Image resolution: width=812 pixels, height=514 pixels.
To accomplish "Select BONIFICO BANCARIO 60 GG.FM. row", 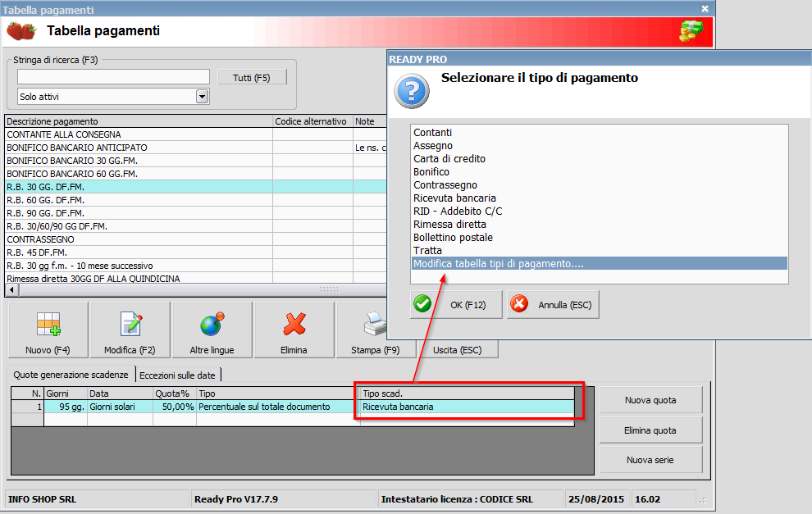I will (196, 174).
